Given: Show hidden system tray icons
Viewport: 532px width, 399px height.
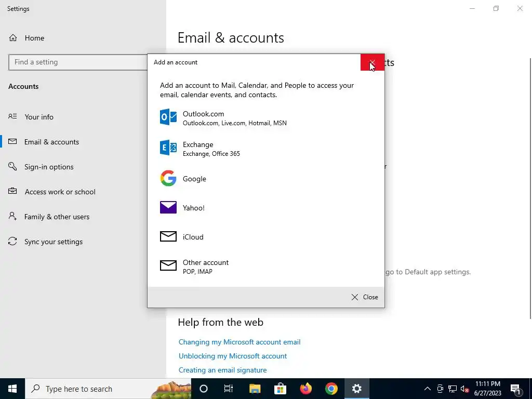Looking at the screenshot, I should 428,389.
